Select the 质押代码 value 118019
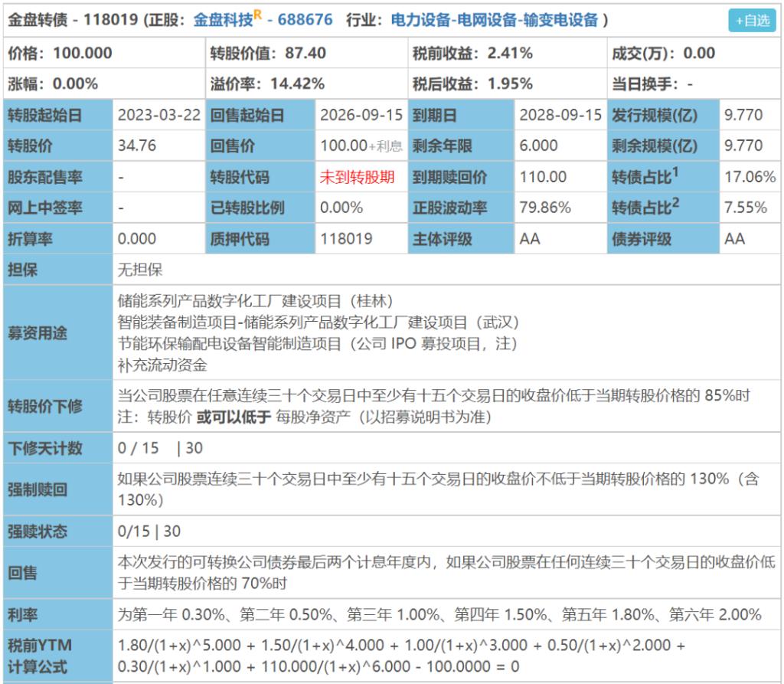The height and width of the screenshot is (684, 784). pos(346,239)
